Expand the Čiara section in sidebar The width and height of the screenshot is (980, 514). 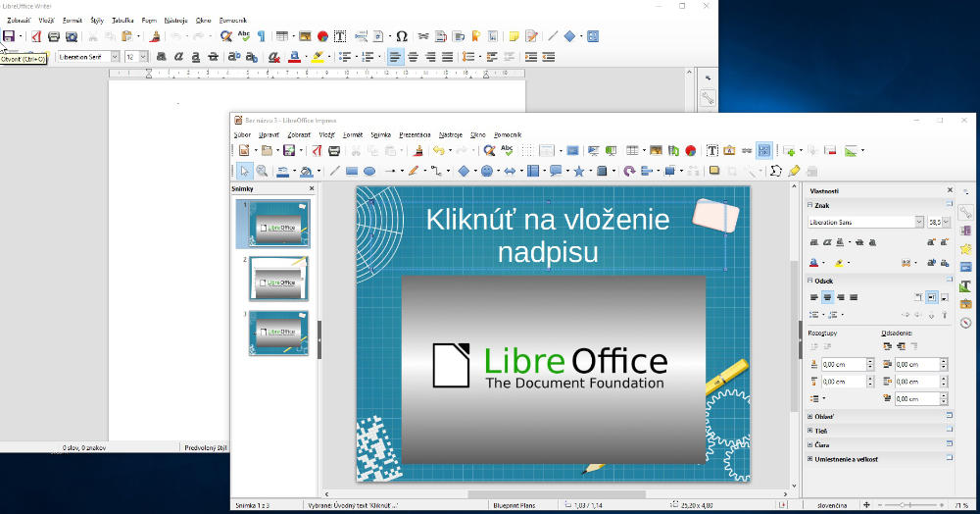[x=810, y=444]
